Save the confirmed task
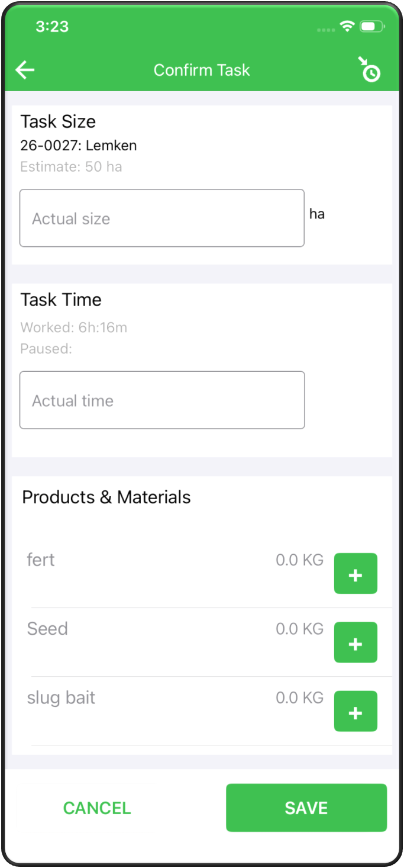The height and width of the screenshot is (868, 404). point(306,808)
